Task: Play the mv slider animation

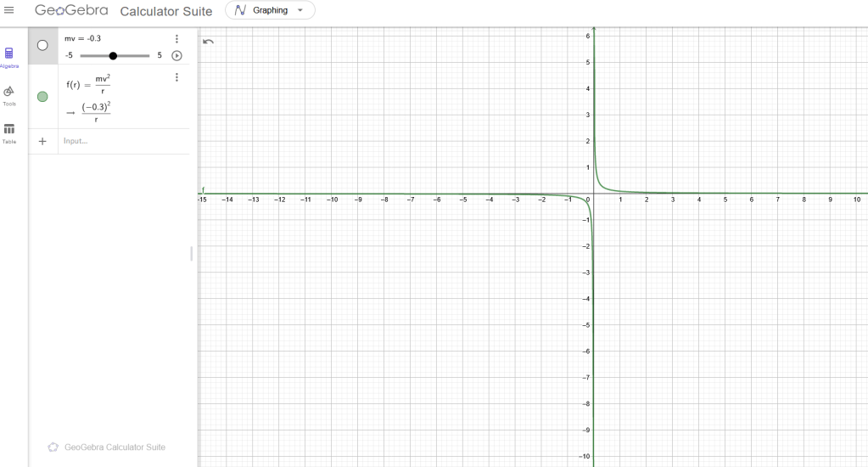Action: (176, 56)
